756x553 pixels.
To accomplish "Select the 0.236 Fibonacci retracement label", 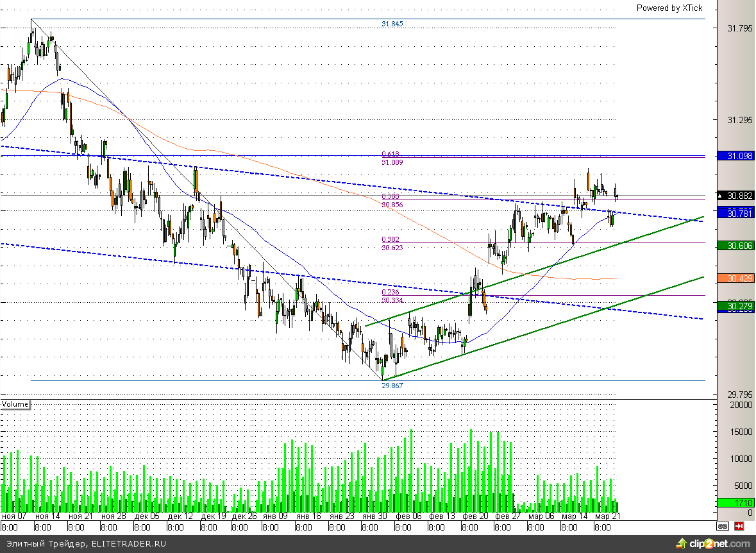I will click(x=390, y=292).
